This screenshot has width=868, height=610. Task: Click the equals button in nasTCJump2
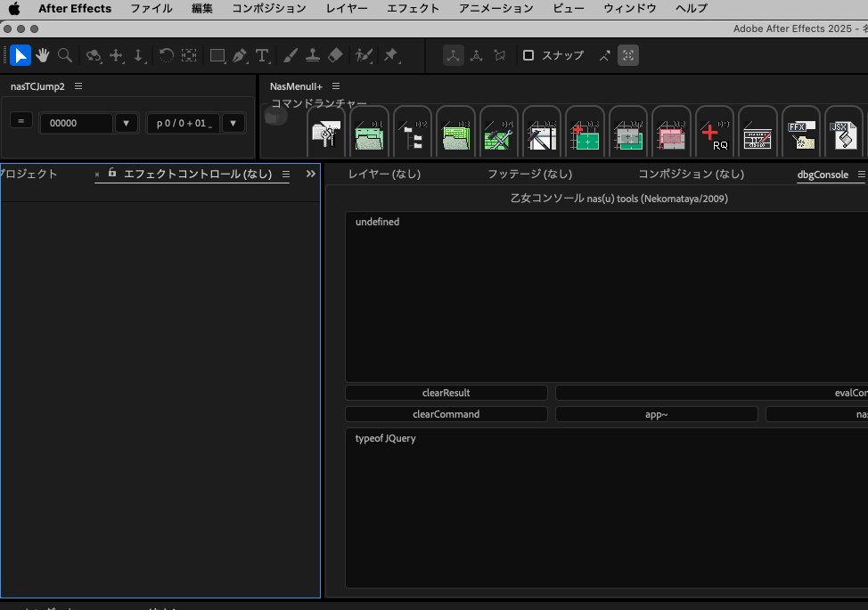(21, 120)
